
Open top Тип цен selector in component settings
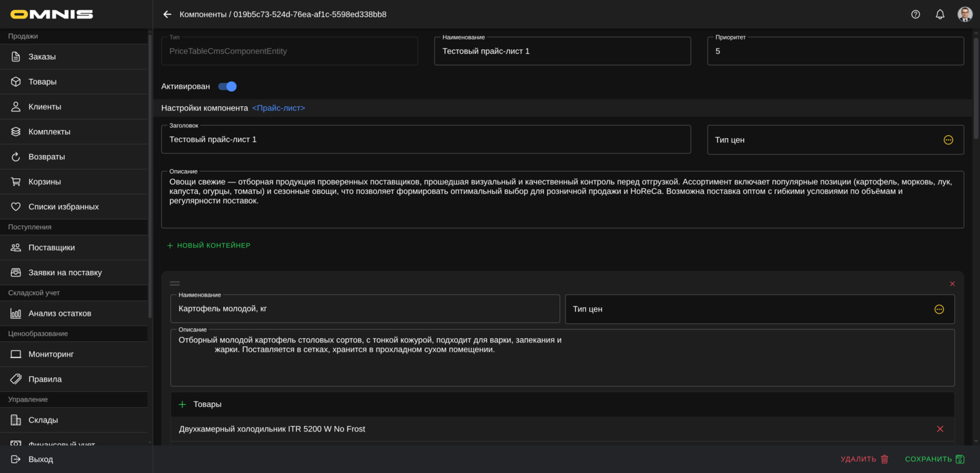tap(948, 140)
